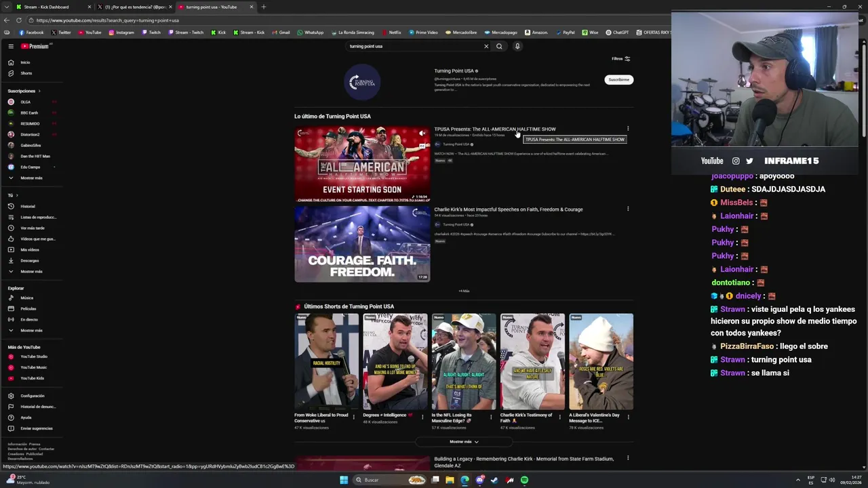
Task: Open the YouTube hamburger guide menu
Action: [x=11, y=46]
